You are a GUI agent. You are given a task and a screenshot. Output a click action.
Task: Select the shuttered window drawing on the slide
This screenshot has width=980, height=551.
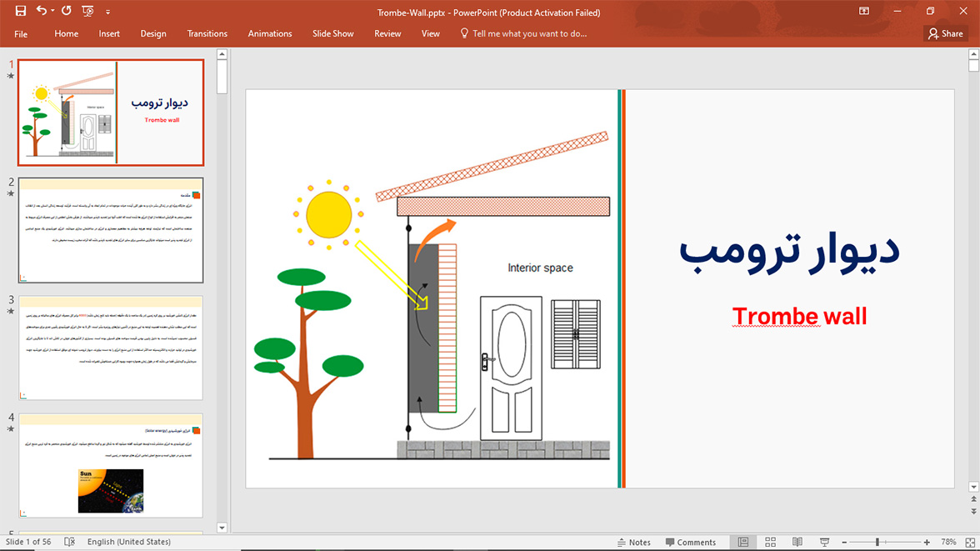click(576, 334)
